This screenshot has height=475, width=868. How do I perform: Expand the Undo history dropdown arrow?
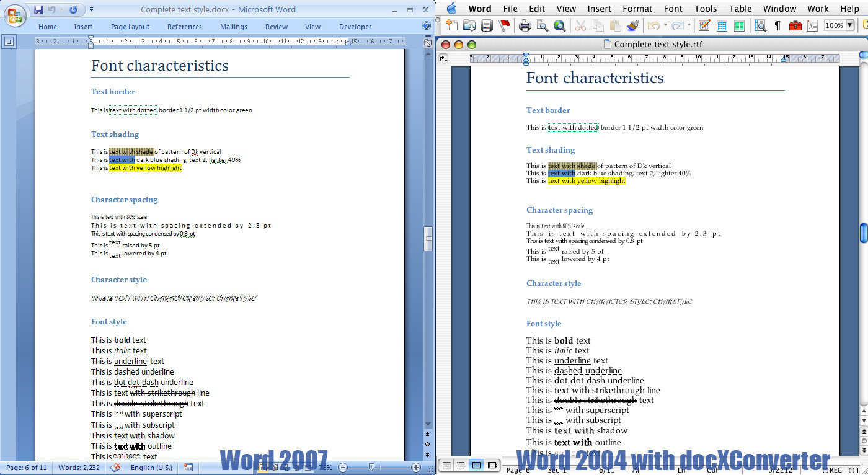665,26
